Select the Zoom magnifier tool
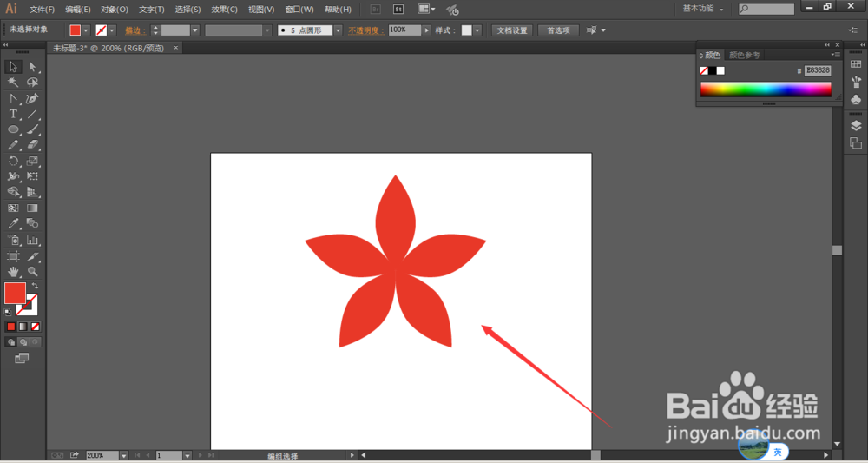 coord(33,272)
